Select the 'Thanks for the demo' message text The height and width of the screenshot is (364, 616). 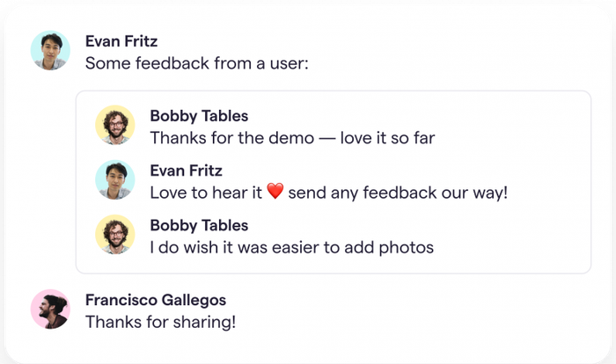(292, 138)
